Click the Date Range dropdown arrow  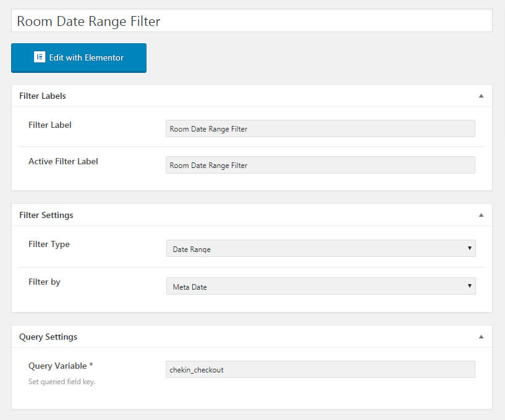[x=470, y=248]
